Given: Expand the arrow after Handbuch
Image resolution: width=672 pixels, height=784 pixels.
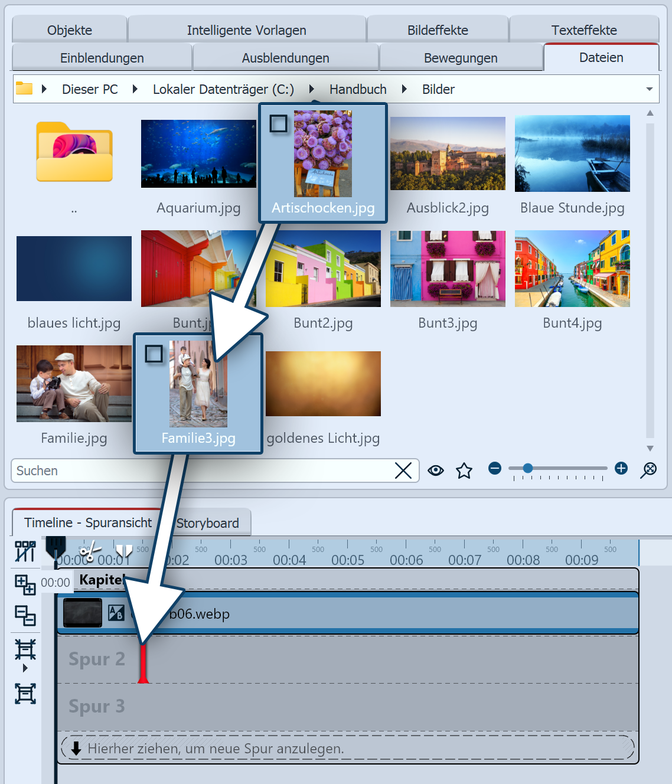Looking at the screenshot, I should point(404,89).
